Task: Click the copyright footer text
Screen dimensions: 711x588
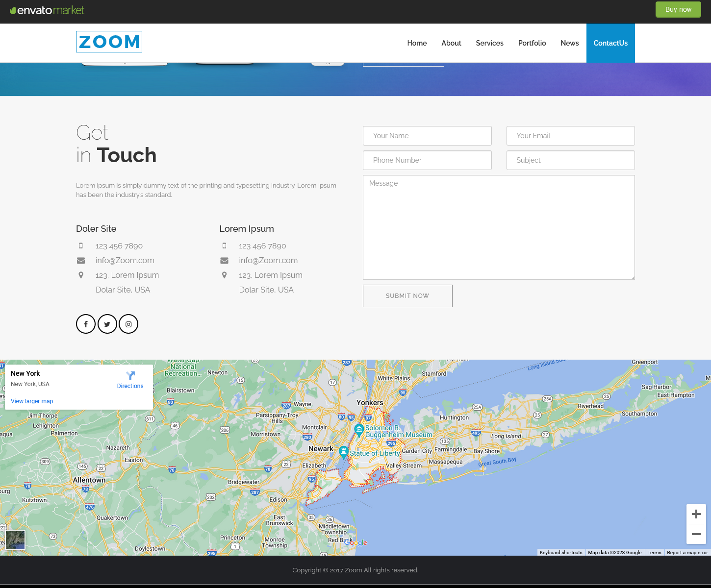Action: pos(355,570)
